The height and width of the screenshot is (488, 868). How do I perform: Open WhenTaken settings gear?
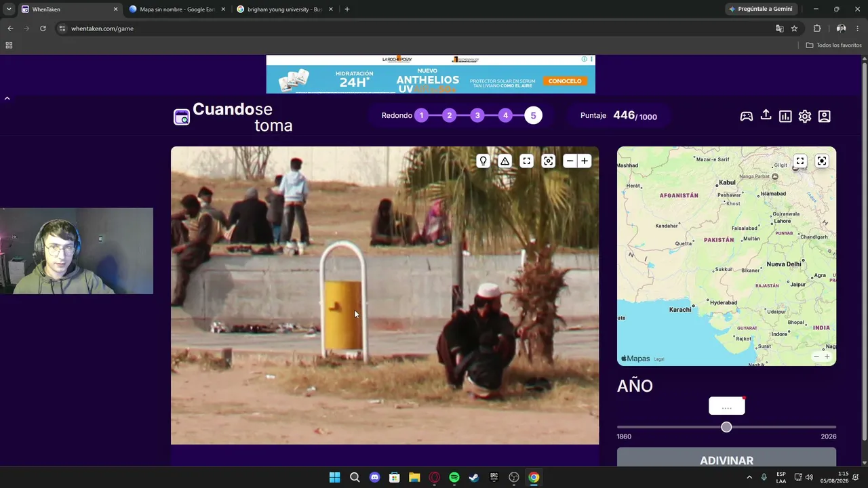point(805,116)
